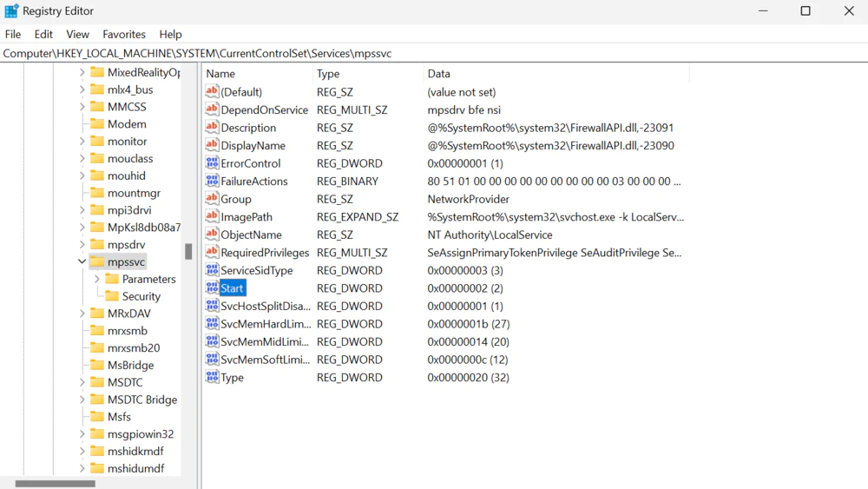Expand the MixedRealityOp key
868x489 pixels.
(82, 72)
